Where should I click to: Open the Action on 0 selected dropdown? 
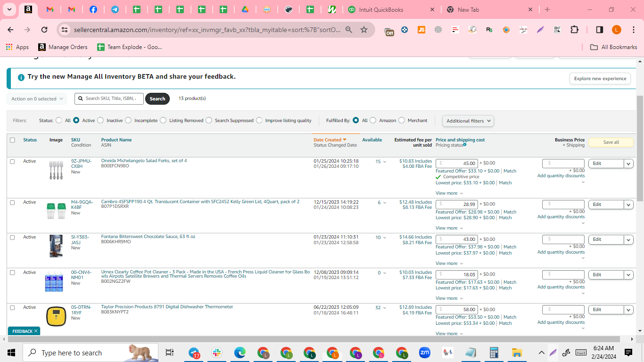[37, 99]
